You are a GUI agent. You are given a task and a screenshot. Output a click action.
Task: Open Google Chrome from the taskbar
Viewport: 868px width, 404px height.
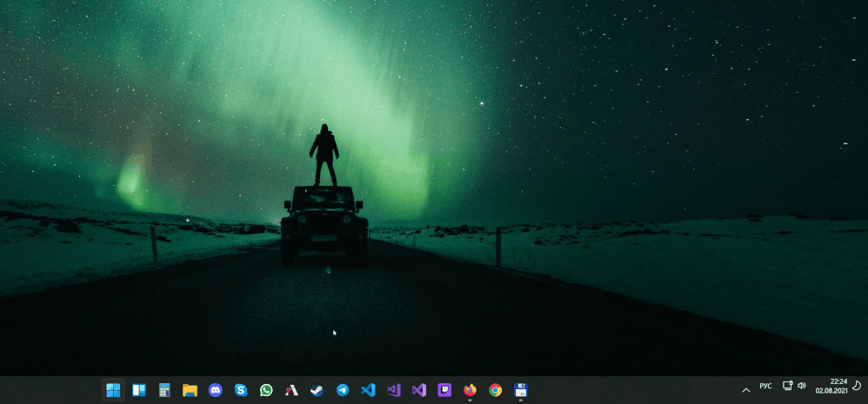[496, 390]
